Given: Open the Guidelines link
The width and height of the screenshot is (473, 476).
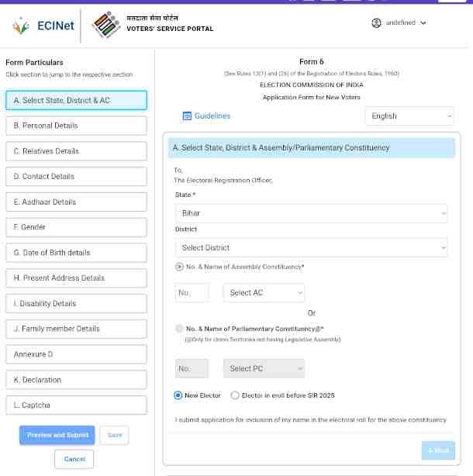Looking at the screenshot, I should coord(212,116).
